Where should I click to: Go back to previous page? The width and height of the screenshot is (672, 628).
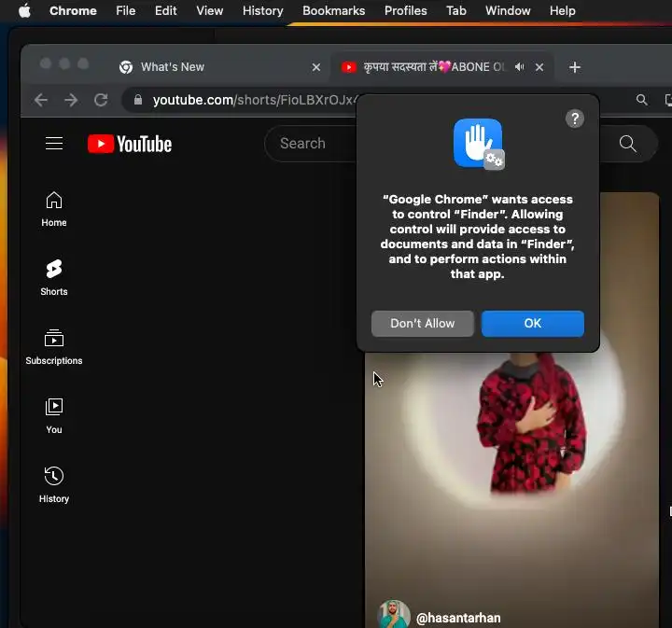[41, 100]
